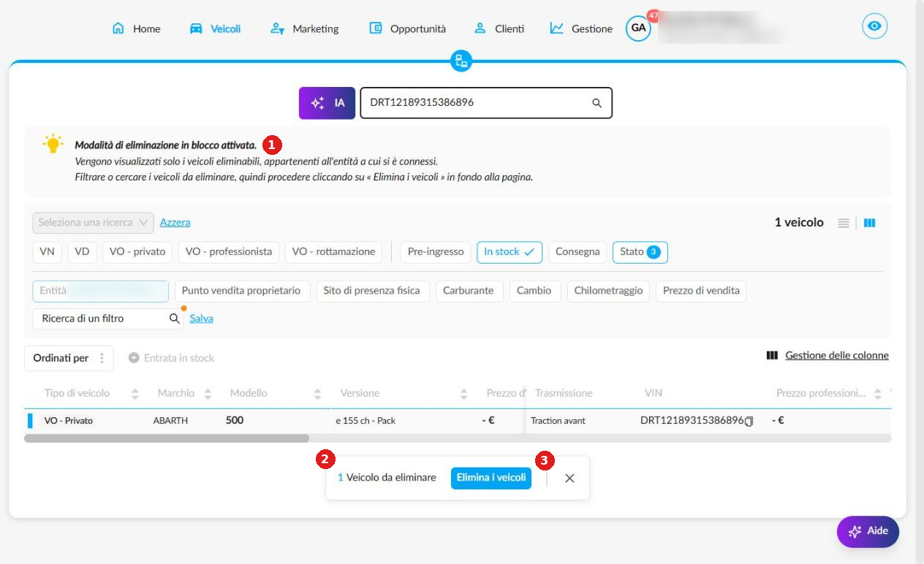Viewport: 924px width, 564px height.
Task: Open the Gestione menu
Action: [581, 29]
